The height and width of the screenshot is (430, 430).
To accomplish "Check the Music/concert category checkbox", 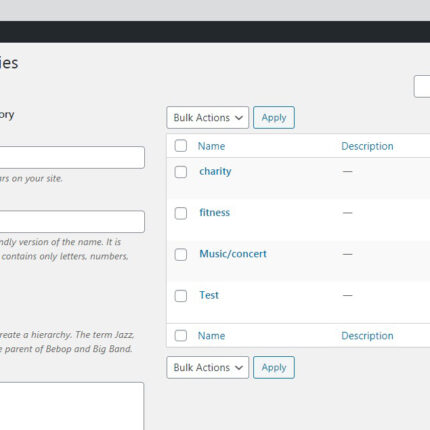I will coord(181,254).
